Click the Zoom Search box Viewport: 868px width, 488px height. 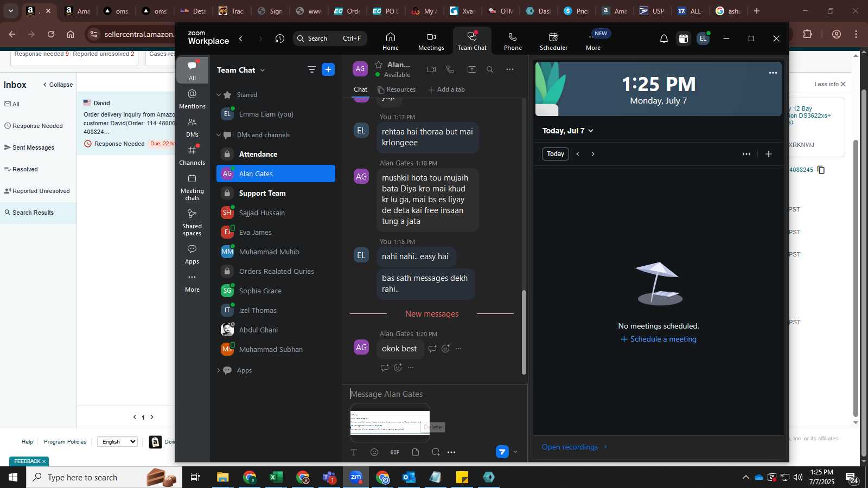tap(330, 38)
